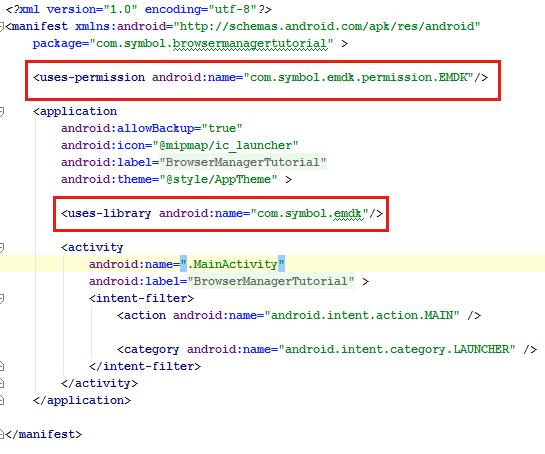Click the closing activity fold marker
The height and width of the screenshot is (454, 545).
1,383
